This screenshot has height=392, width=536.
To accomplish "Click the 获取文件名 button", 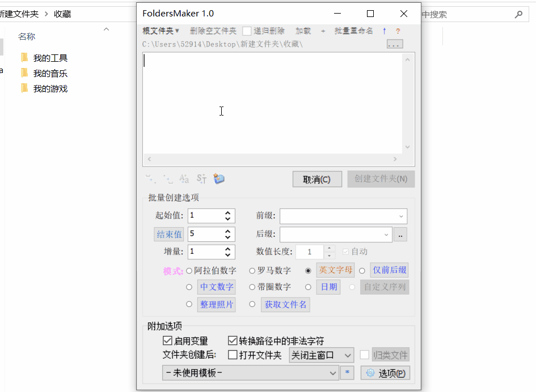I will (285, 305).
